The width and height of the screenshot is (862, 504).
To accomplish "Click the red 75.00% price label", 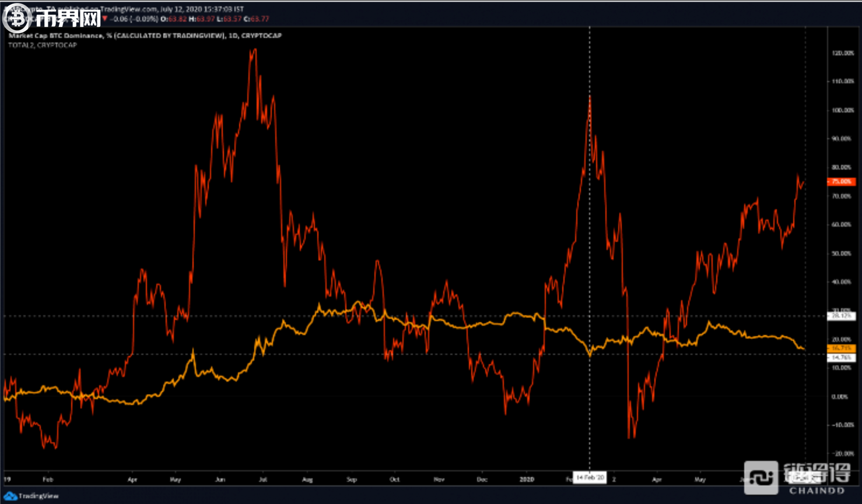I will click(841, 182).
